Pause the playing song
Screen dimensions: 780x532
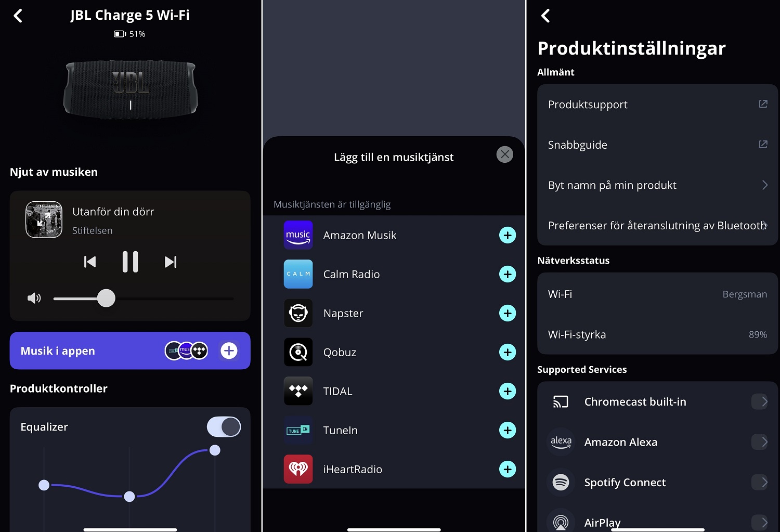tap(130, 262)
